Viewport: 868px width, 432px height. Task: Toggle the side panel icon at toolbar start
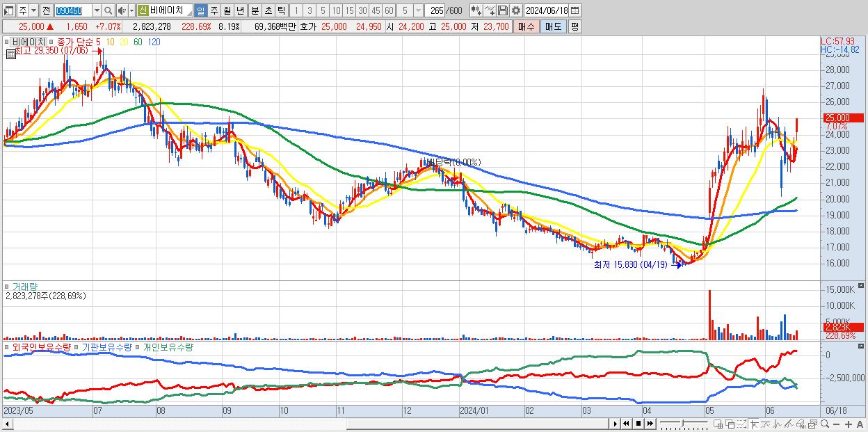9,11
